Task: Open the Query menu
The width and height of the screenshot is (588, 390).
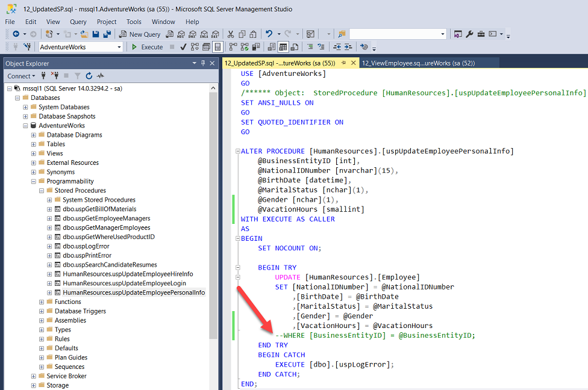Action: [78, 22]
